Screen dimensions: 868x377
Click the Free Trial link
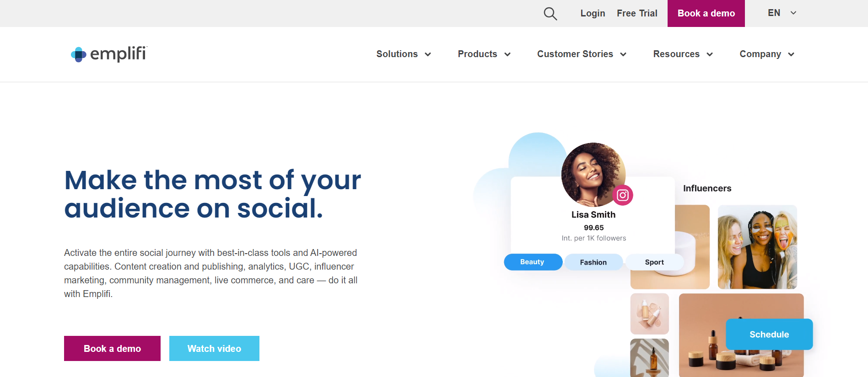point(637,13)
